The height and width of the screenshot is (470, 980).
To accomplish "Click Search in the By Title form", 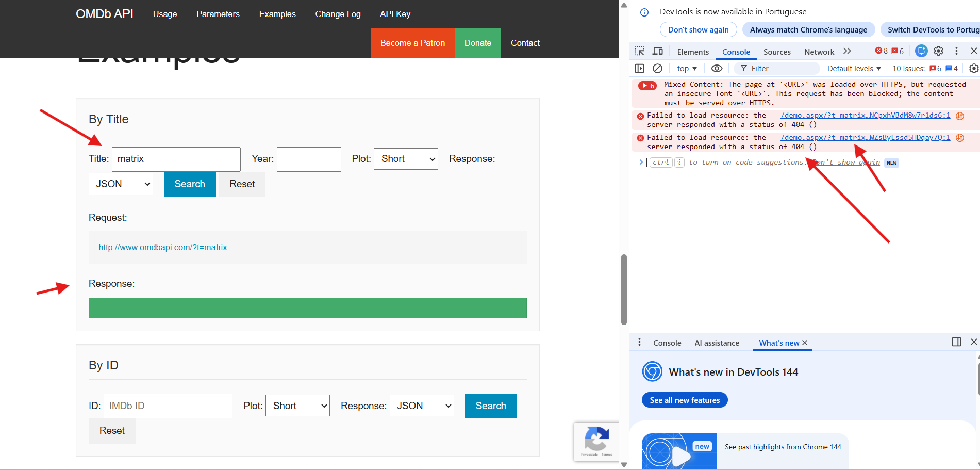I will tap(190, 184).
